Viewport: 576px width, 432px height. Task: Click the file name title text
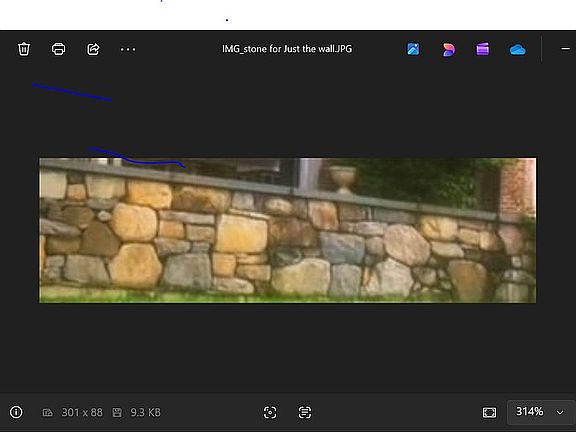point(287,49)
